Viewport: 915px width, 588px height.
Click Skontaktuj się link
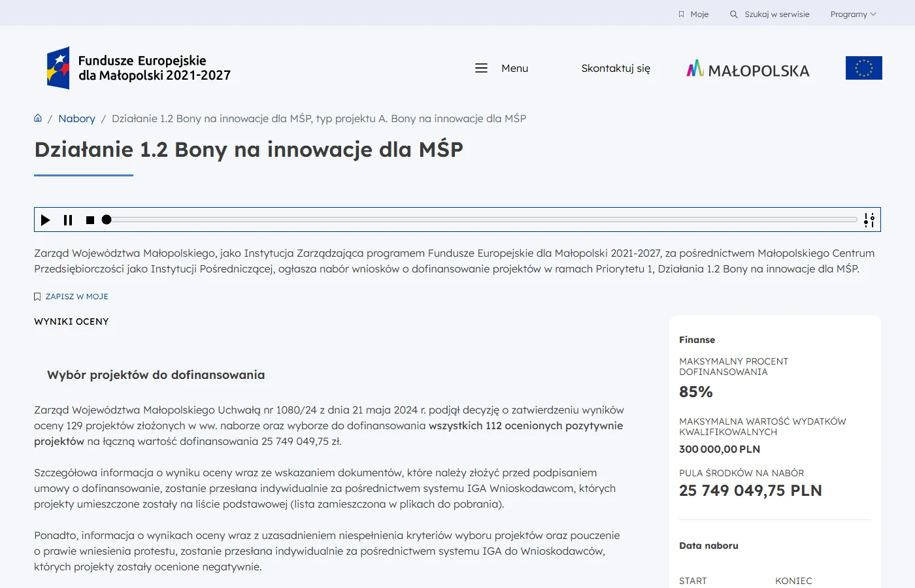click(616, 68)
